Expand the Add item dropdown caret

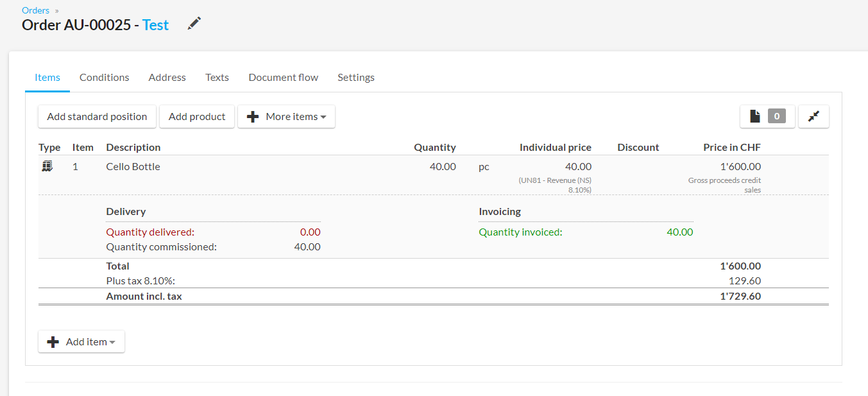click(x=112, y=342)
